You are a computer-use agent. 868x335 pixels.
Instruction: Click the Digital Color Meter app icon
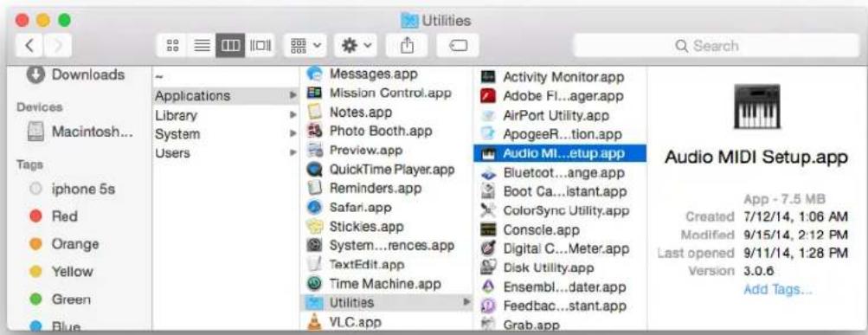point(488,248)
